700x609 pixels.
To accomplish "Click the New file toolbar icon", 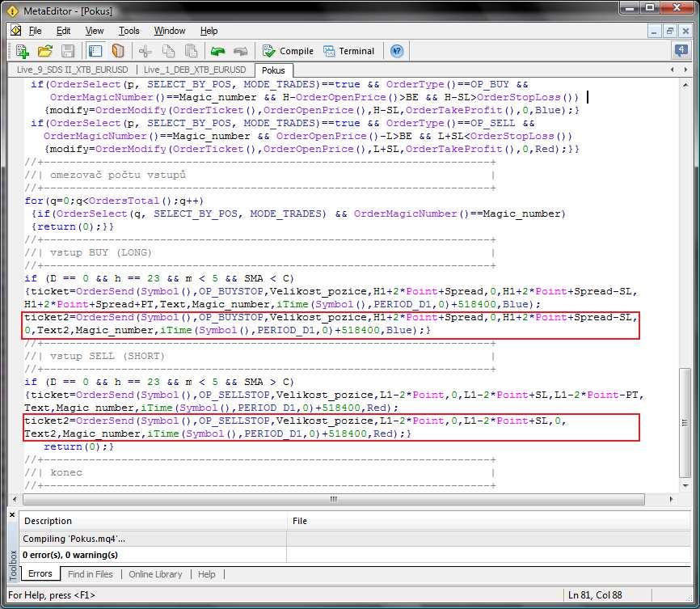I will (22, 51).
